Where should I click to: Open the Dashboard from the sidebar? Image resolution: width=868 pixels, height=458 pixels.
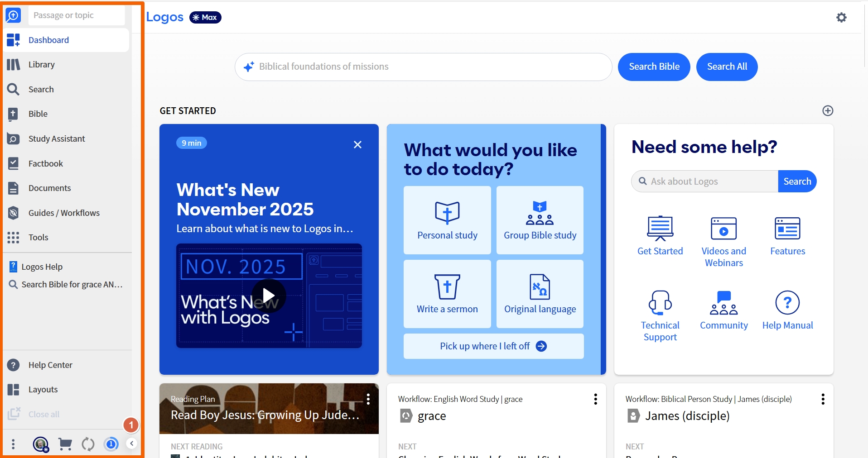click(x=66, y=40)
